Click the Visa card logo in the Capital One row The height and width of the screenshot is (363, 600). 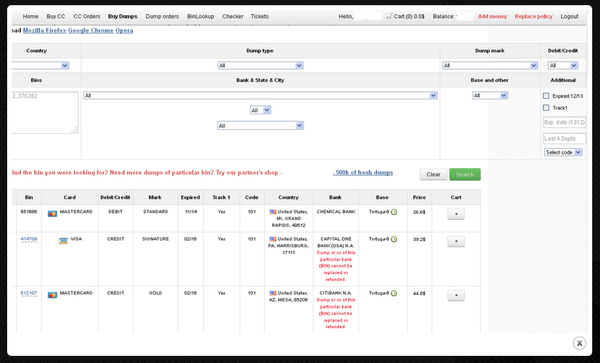coord(63,241)
